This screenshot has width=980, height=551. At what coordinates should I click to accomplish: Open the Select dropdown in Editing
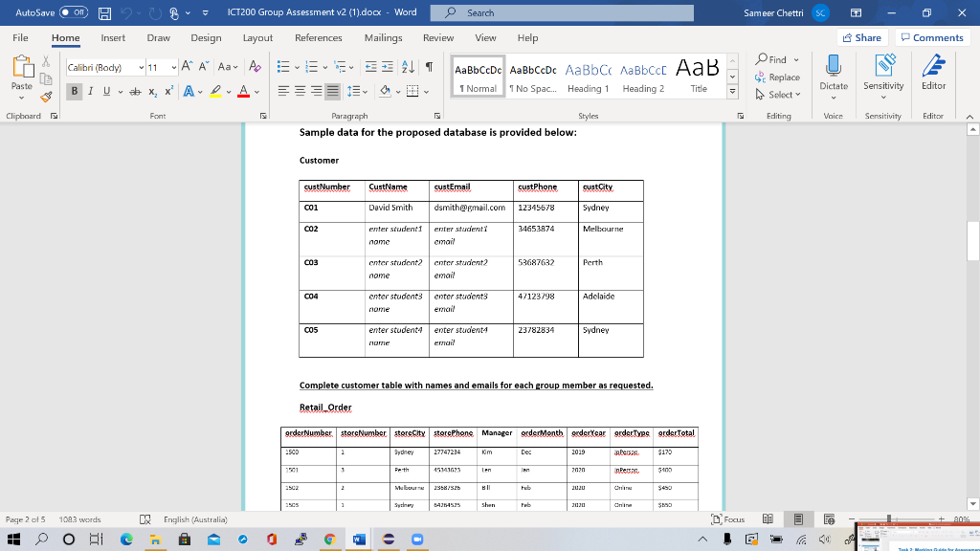tap(779, 94)
